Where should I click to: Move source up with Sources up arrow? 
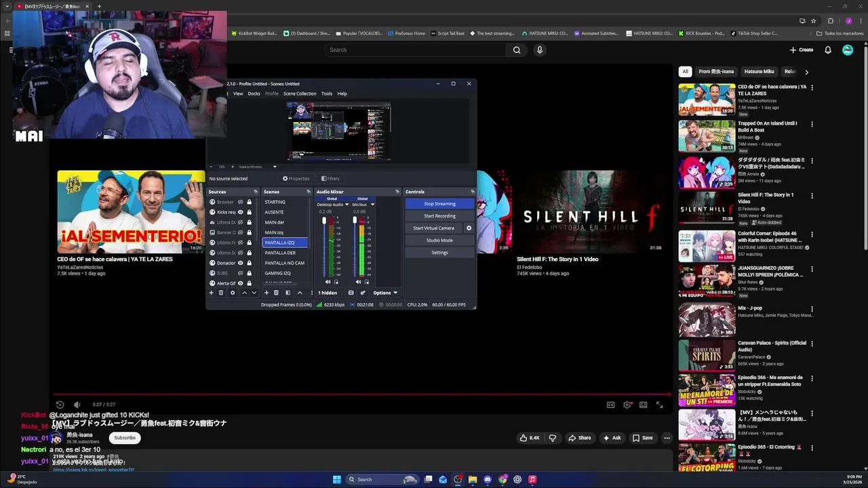[244, 293]
